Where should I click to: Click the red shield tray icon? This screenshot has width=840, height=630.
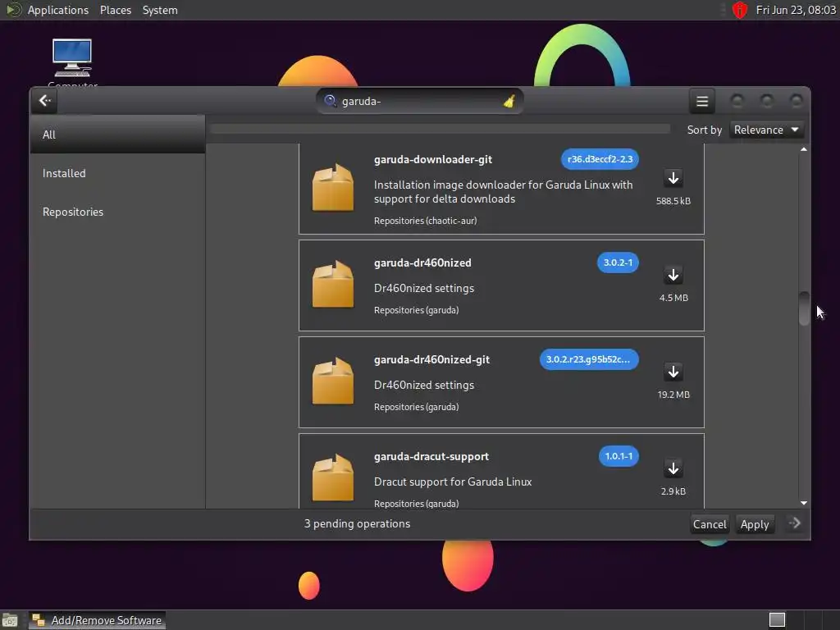(739, 10)
